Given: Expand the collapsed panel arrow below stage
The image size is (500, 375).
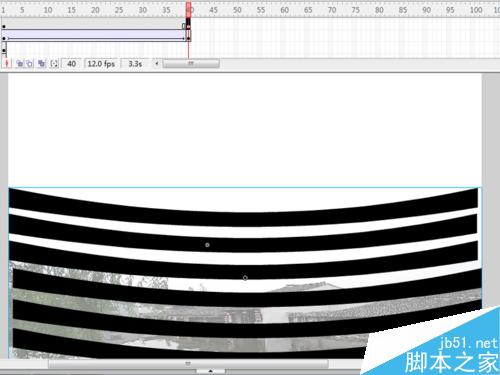Looking at the screenshot, I should point(210,371).
